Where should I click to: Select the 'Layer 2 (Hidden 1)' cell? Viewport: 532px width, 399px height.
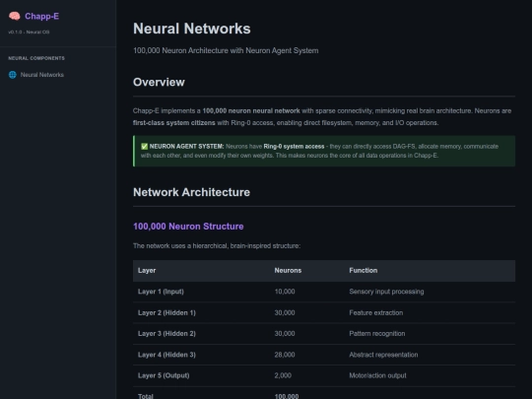[x=166, y=312]
